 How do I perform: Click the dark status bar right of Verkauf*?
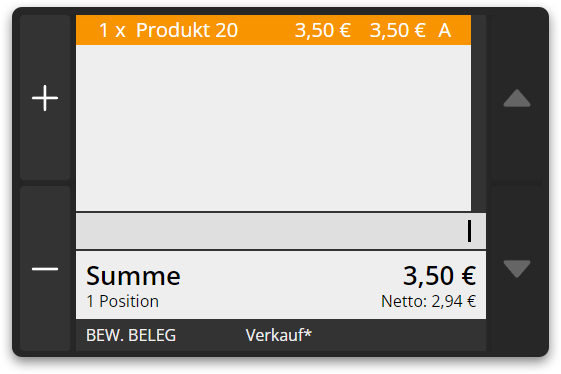click(399, 335)
